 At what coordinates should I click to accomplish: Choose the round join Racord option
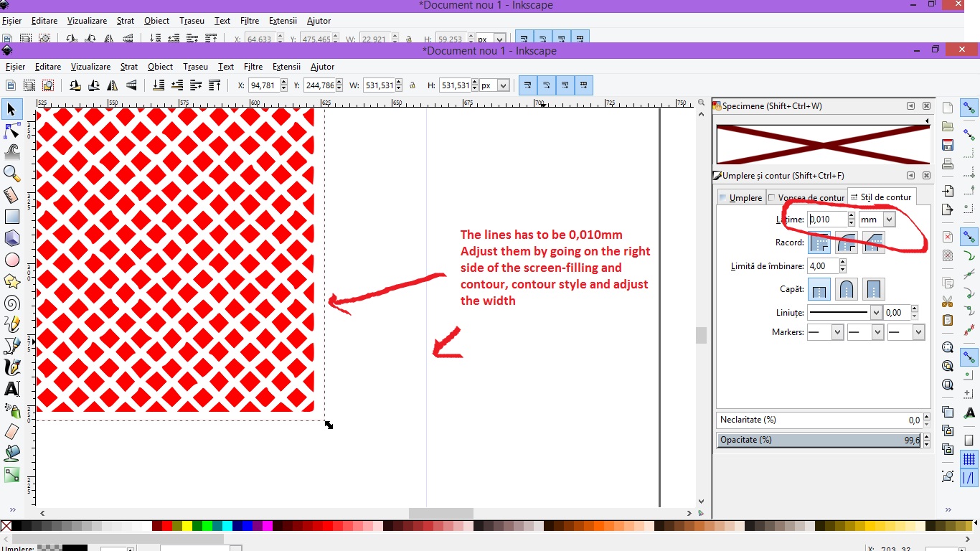(x=847, y=242)
